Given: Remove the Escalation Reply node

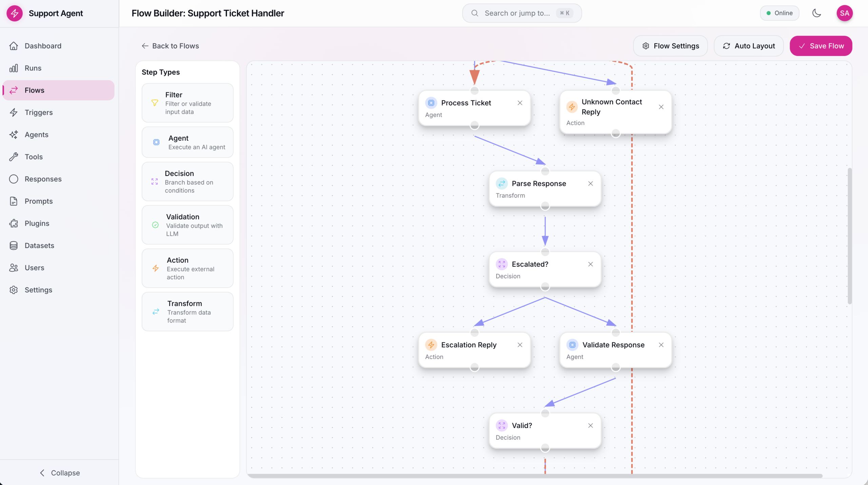Looking at the screenshot, I should [x=520, y=345].
